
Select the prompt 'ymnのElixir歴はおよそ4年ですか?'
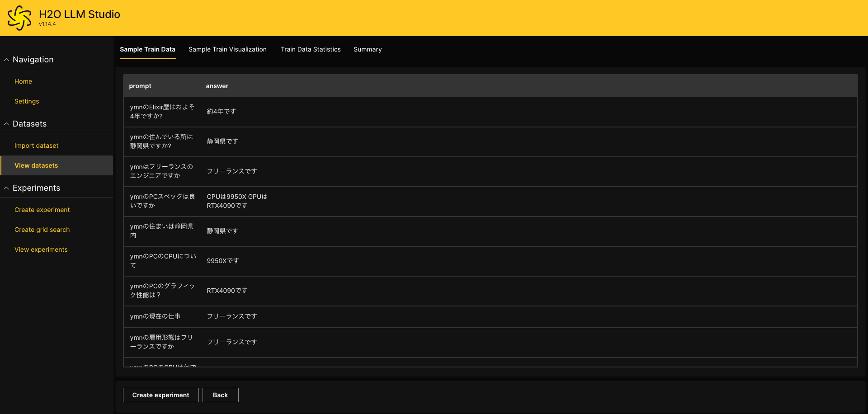[162, 112]
